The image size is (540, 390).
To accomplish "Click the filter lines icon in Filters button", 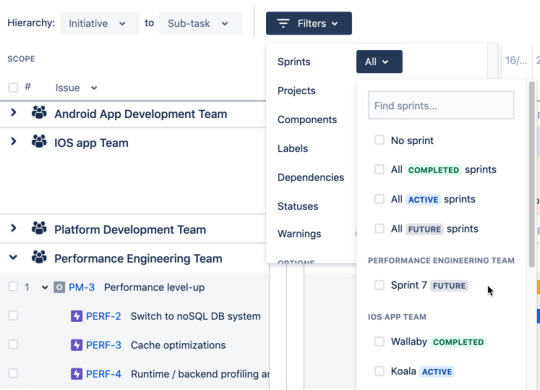I will pos(283,23).
